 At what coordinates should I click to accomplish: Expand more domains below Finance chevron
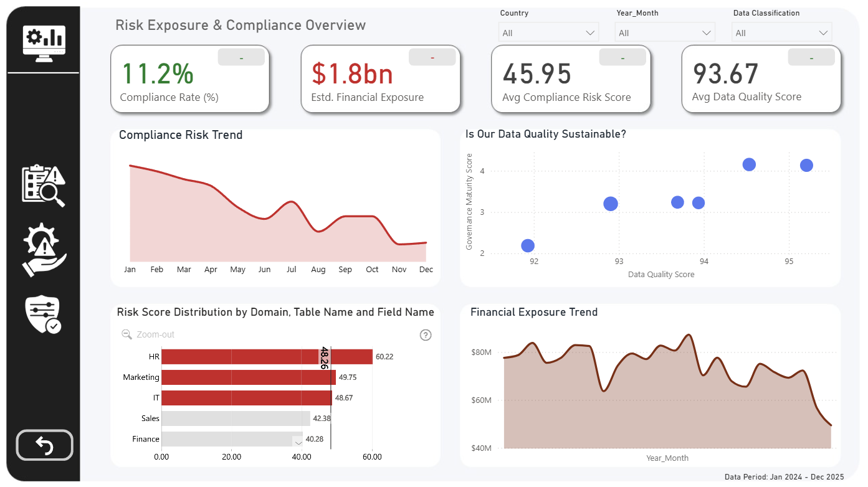(x=298, y=442)
